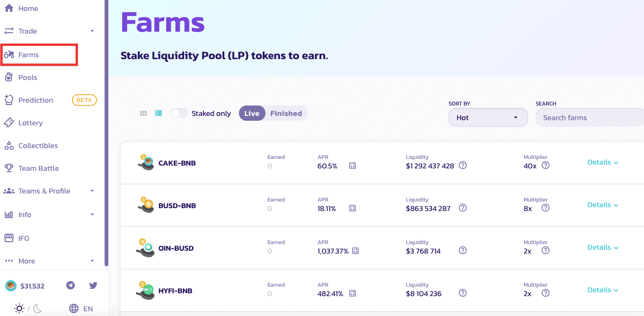Viewport: 644px width, 316px height.
Task: Click the BUSD-BNB multiplier help icon
Action: pos(546,208)
